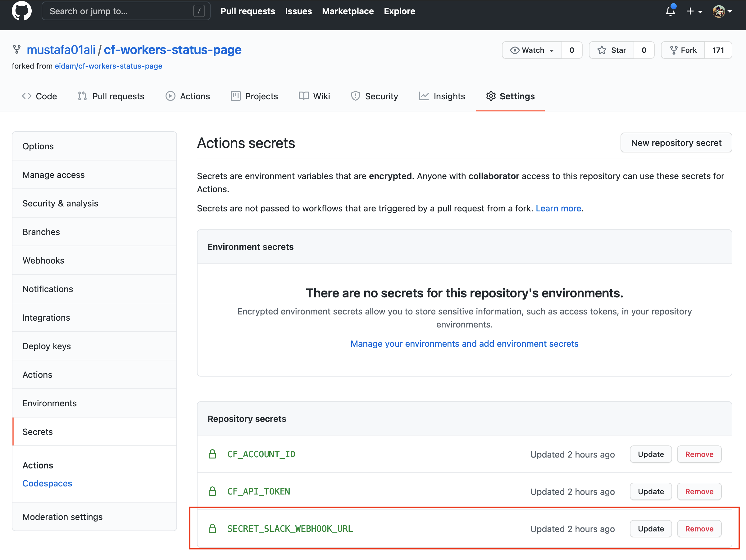This screenshot has height=560, width=746.
Task: Switch to the repository Pull requests tab
Action: [x=111, y=97]
